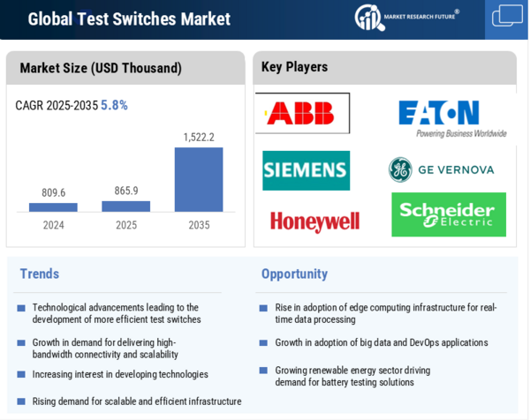Image resolution: width=530 pixels, height=420 pixels.
Task: Select the Key Players header
Action: click(294, 67)
